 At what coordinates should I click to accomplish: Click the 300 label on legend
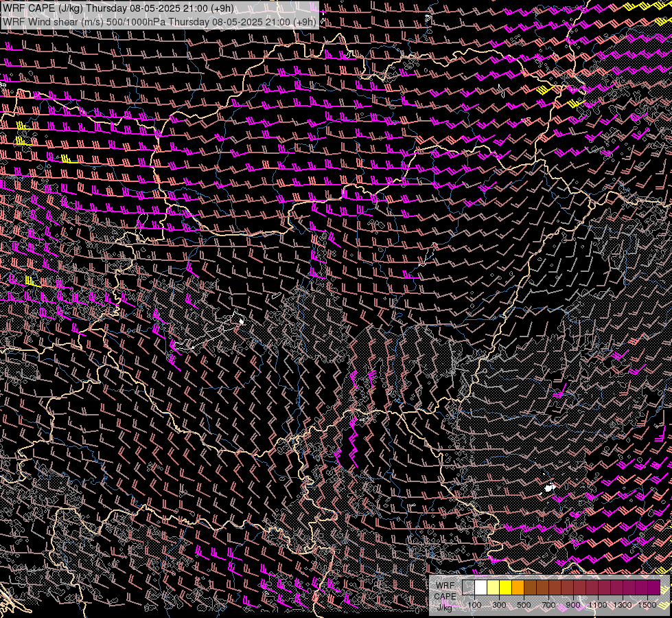499,605
